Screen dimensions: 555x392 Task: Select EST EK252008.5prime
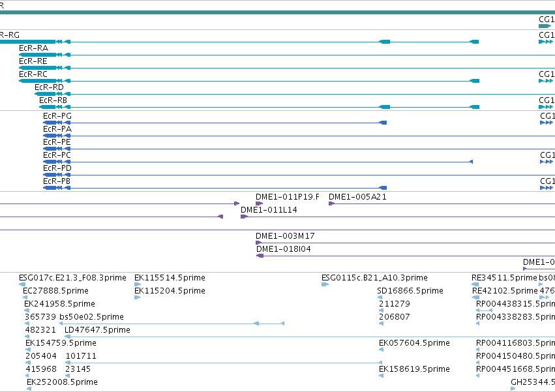click(63, 382)
